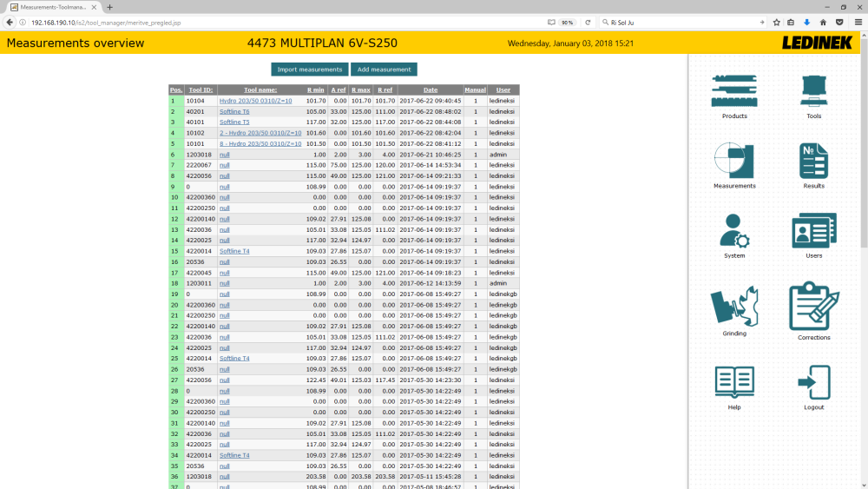This screenshot has height=489, width=868.
Task: Sort table by R min column
Action: (316, 89)
